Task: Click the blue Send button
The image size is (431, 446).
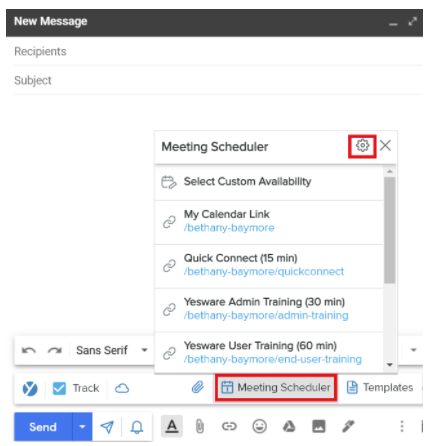Action: tap(43, 427)
